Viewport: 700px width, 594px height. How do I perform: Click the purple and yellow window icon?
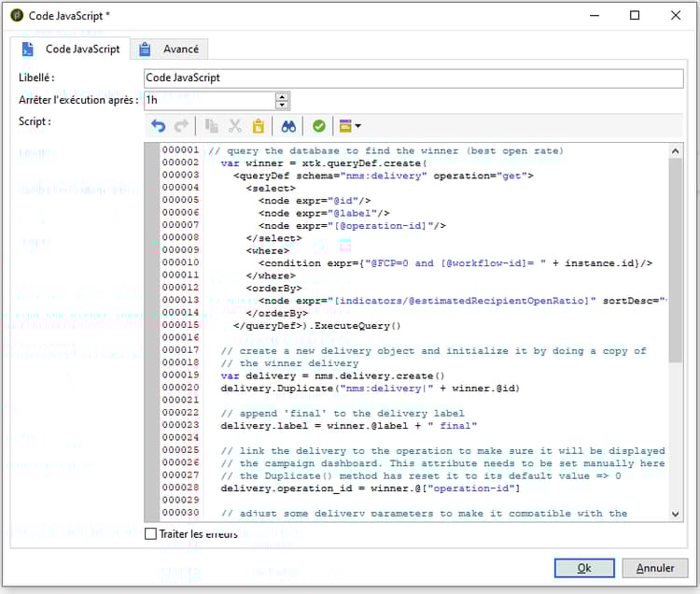345,126
